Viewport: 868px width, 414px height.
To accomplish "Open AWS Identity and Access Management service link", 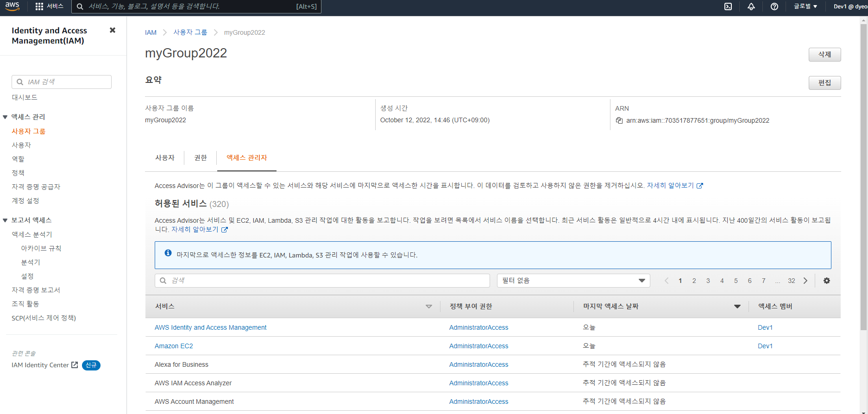I will 210,327.
